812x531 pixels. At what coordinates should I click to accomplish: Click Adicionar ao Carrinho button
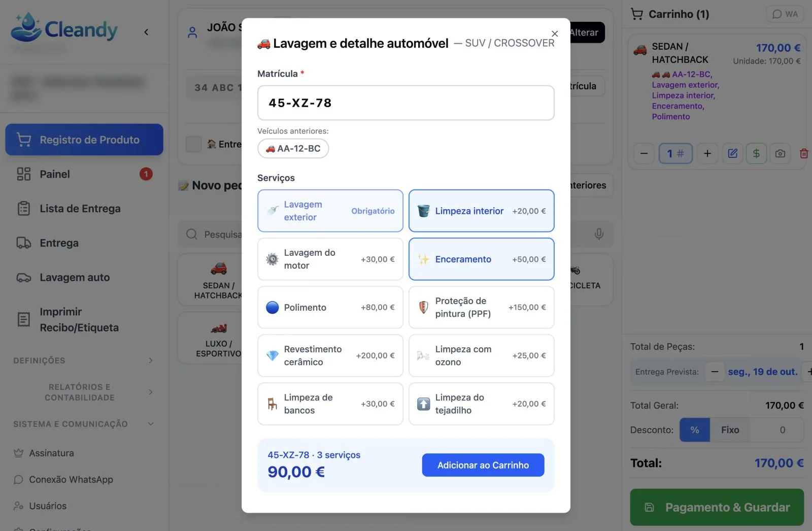(x=483, y=465)
